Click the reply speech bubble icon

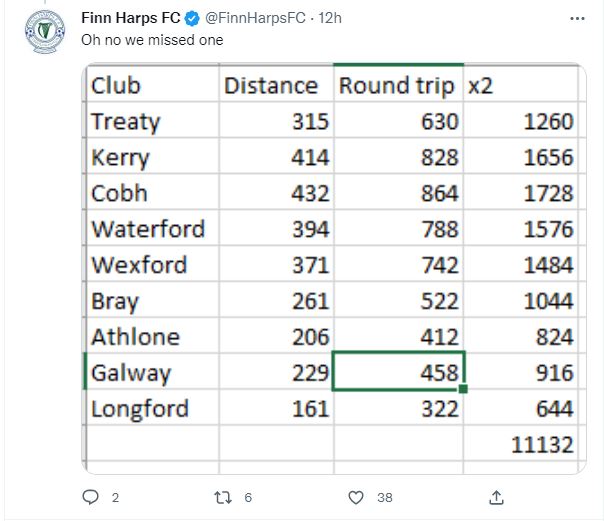91,497
